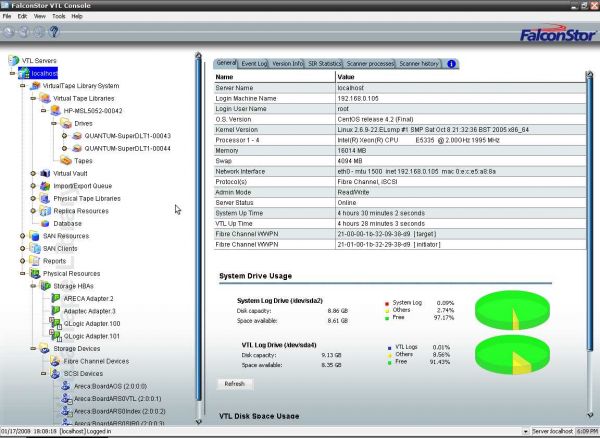Open the status bar message dropdown arrow
Image resolution: width=600 pixels, height=438 pixels.
tap(525, 431)
